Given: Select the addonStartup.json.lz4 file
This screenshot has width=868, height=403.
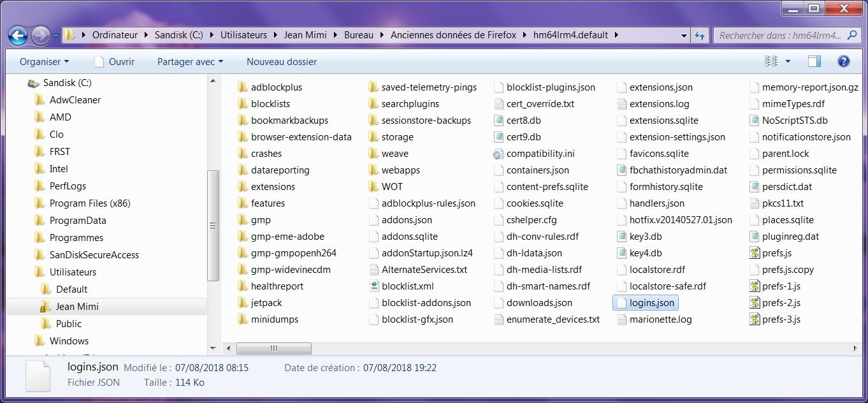Looking at the screenshot, I should [421, 253].
